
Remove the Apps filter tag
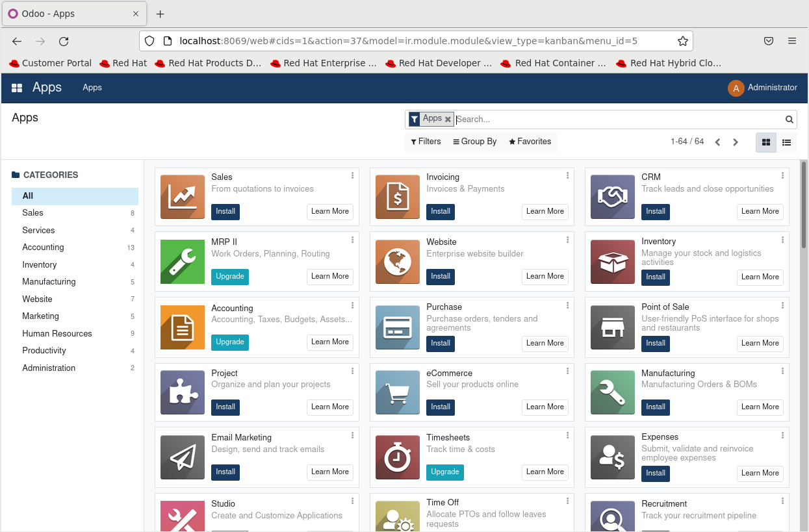[x=448, y=120]
